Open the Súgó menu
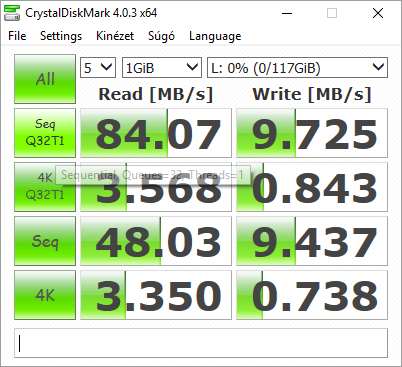The width and height of the screenshot is (402, 367). (x=161, y=36)
